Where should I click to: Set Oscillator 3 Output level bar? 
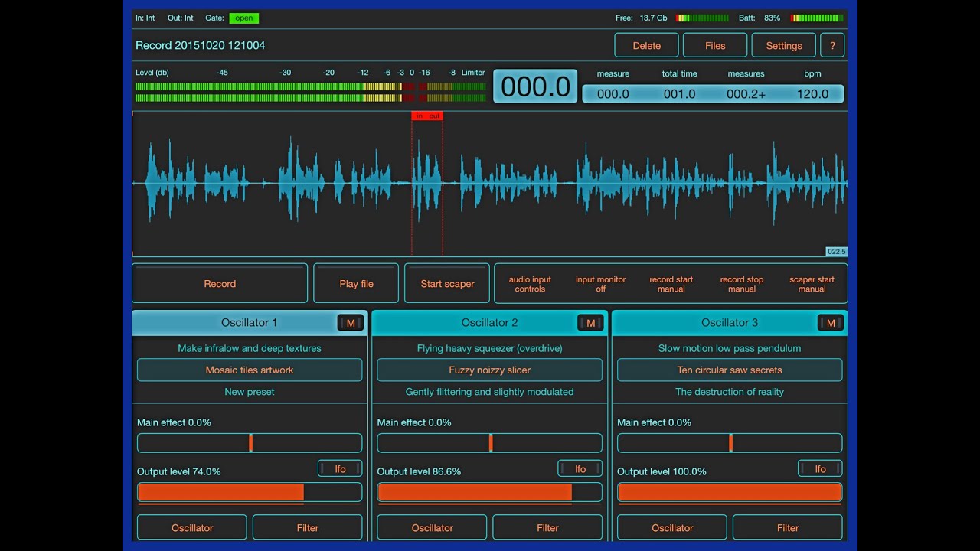(730, 492)
